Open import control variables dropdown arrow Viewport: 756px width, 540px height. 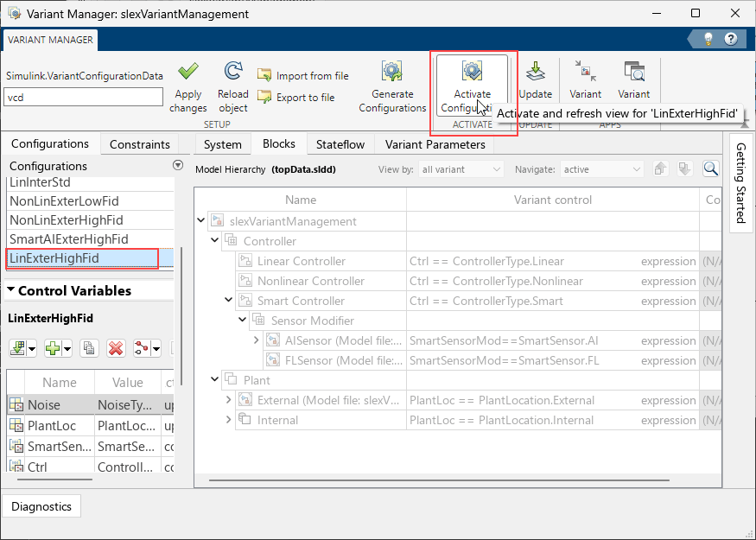32,348
